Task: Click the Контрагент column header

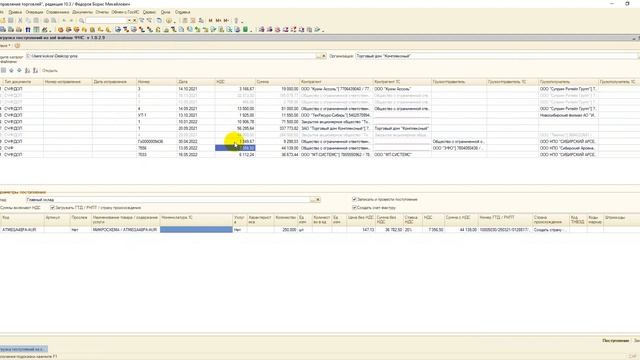Action: (336, 82)
